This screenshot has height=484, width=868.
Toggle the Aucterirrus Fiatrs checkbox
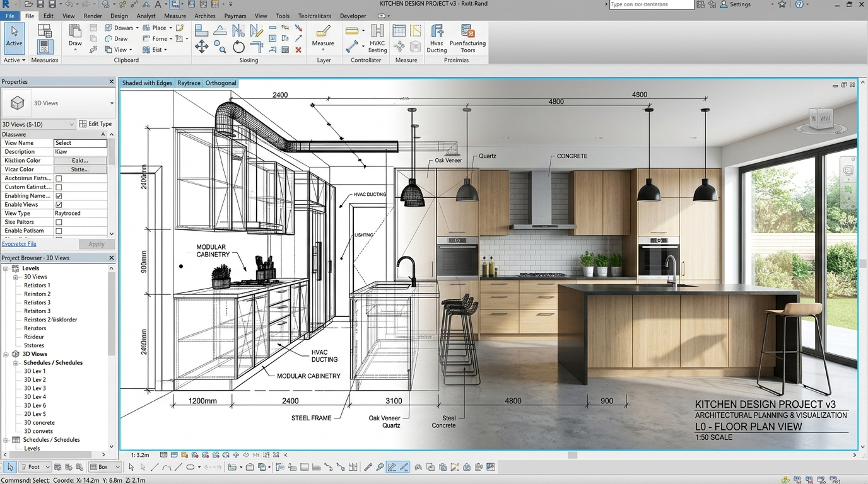tap(59, 178)
